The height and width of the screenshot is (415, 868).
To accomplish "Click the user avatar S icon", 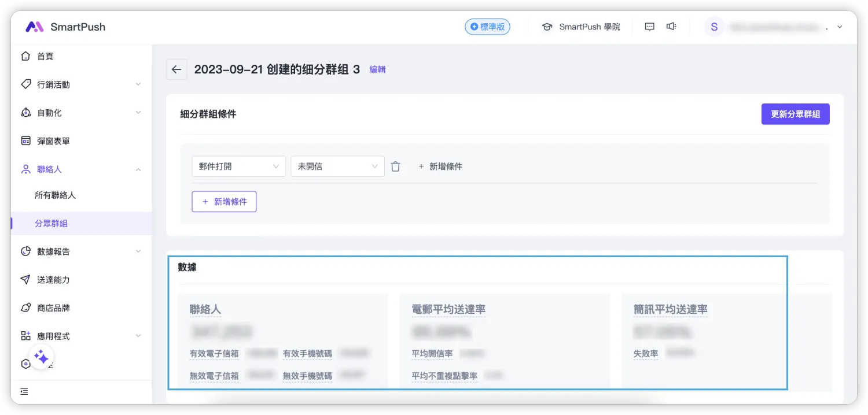I will pyautogui.click(x=714, y=27).
